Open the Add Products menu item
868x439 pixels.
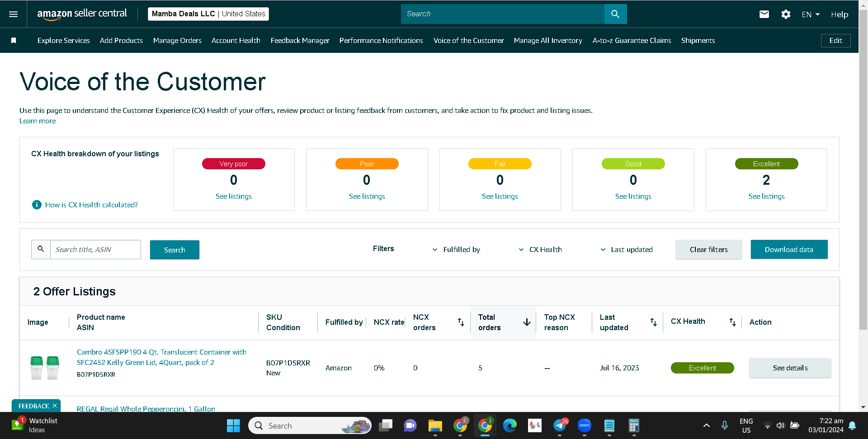coord(121,41)
